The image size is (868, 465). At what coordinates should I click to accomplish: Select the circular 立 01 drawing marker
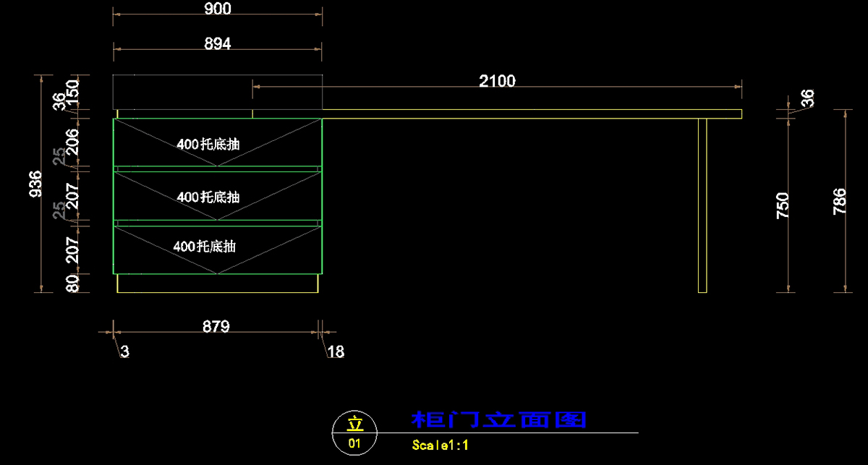354,433
